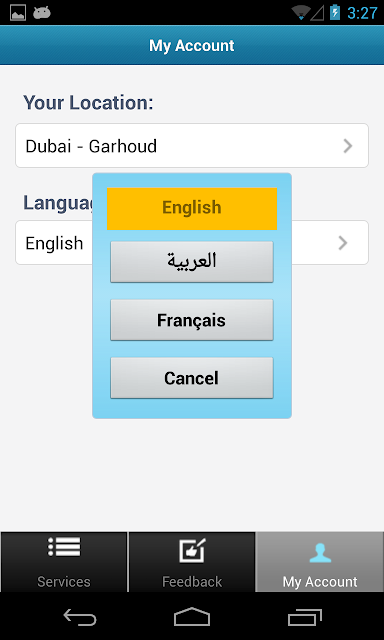This screenshot has height=640, width=384.
Task: Tap the Feedback thumbs-up icon
Action: point(192,551)
